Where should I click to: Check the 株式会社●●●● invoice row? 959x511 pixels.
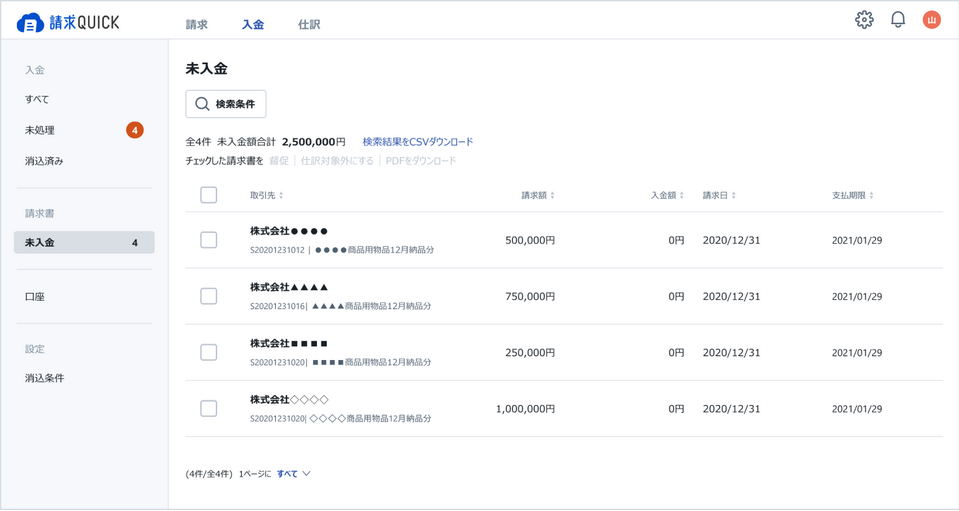[x=208, y=240]
